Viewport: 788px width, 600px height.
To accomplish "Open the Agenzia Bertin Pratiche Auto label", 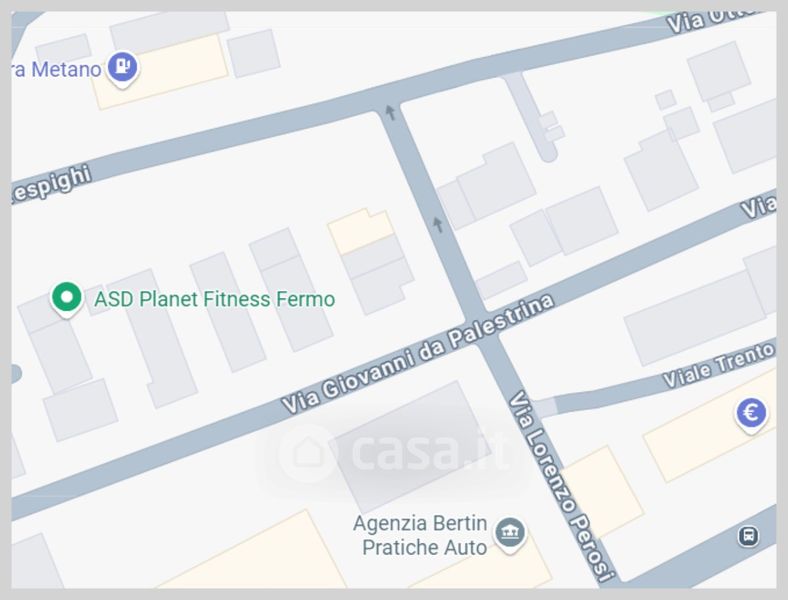I will (x=420, y=535).
